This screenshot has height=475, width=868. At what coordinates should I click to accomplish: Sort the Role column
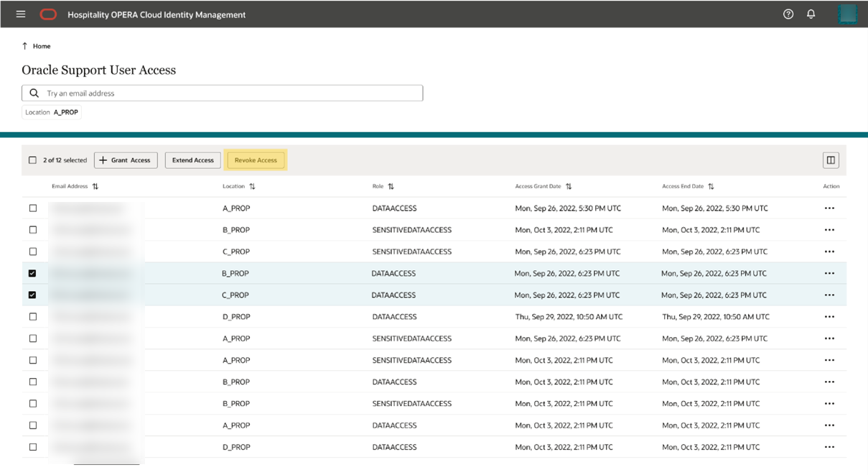pos(390,185)
